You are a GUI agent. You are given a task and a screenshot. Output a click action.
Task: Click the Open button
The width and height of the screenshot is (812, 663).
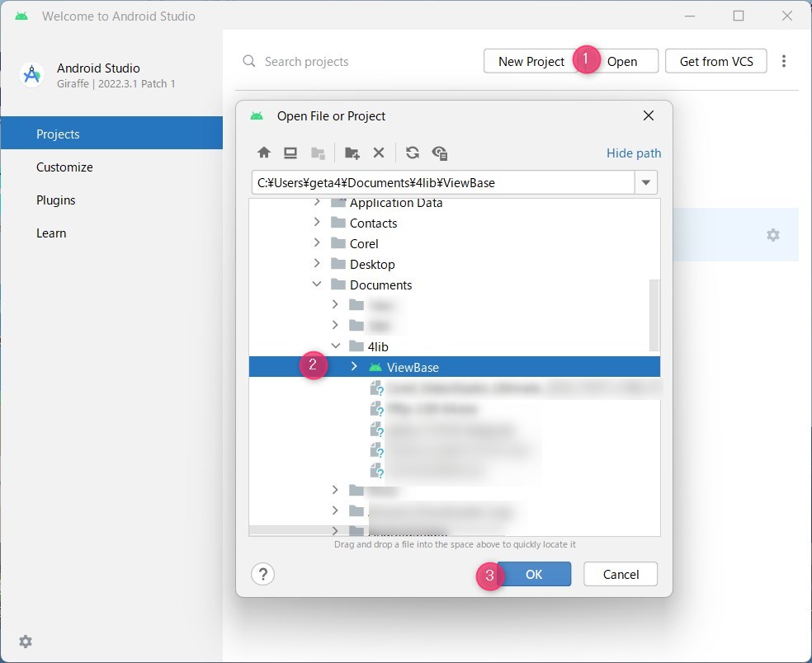(622, 61)
